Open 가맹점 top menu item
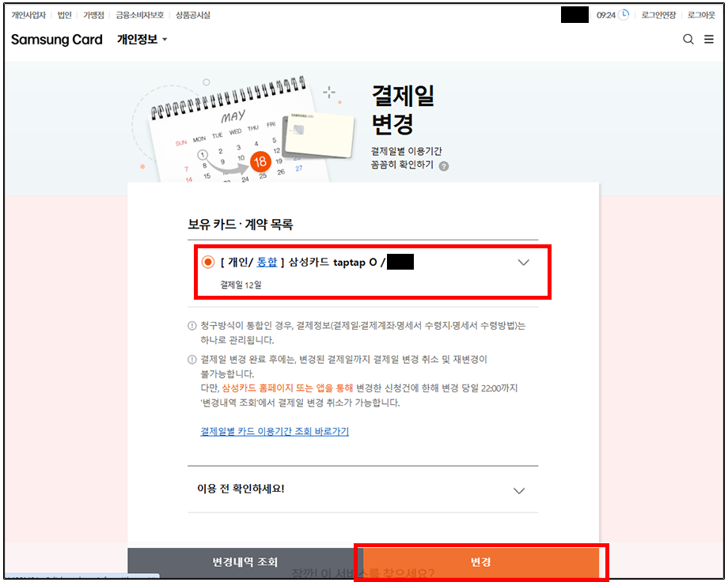This screenshot has width=728, height=582. [x=93, y=15]
